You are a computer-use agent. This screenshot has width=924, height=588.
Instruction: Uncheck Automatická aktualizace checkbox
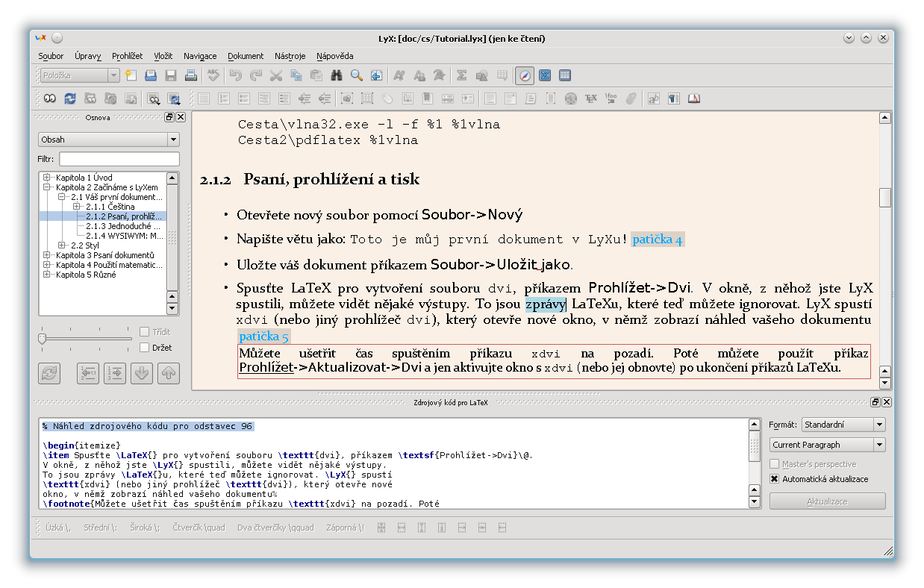(x=775, y=479)
